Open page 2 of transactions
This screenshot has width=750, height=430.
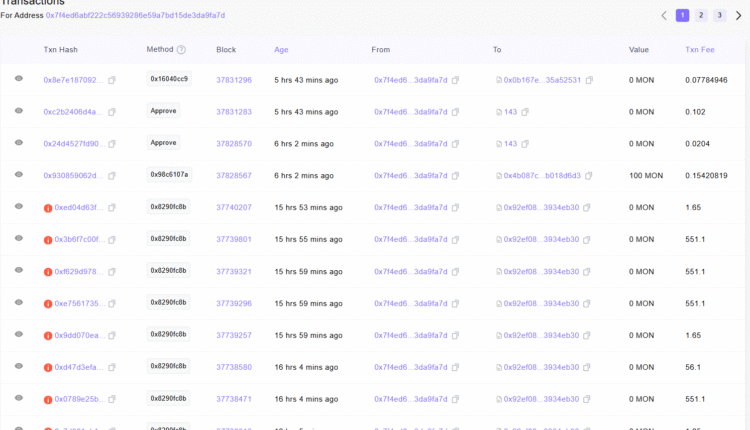point(701,16)
